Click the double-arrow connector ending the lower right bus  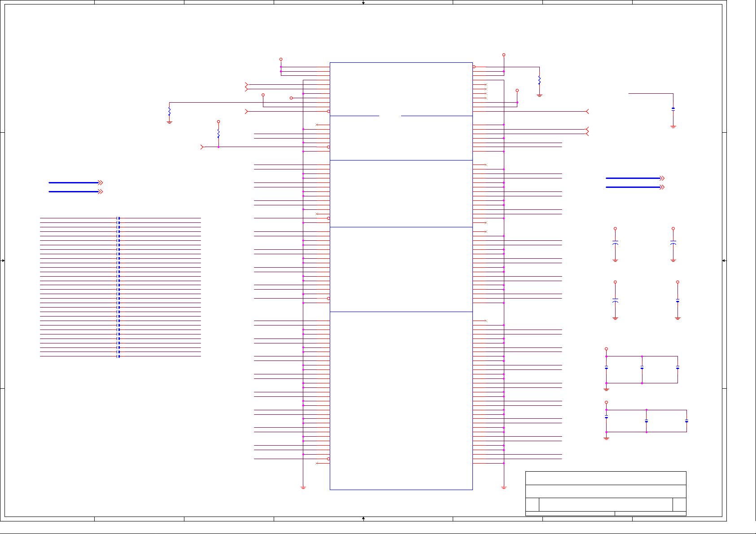click(662, 187)
